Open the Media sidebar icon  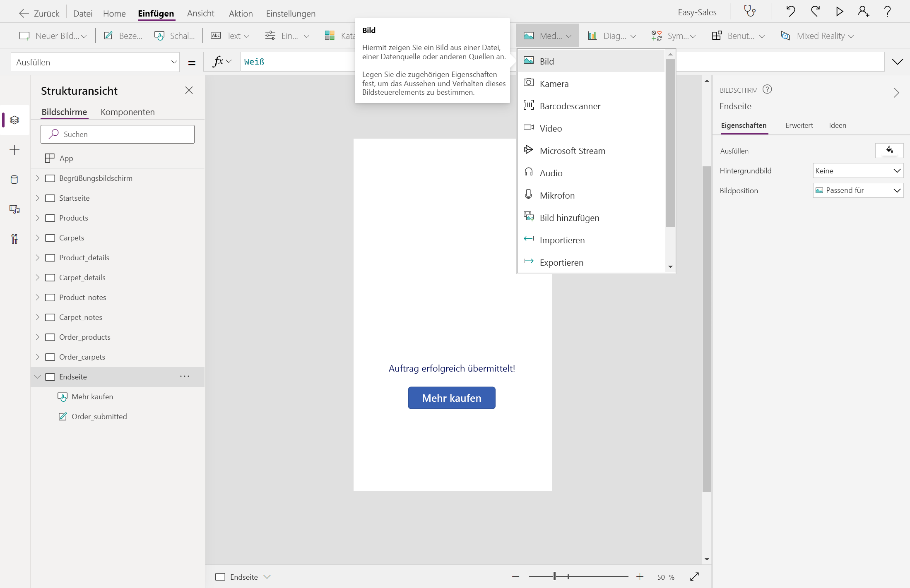click(14, 209)
